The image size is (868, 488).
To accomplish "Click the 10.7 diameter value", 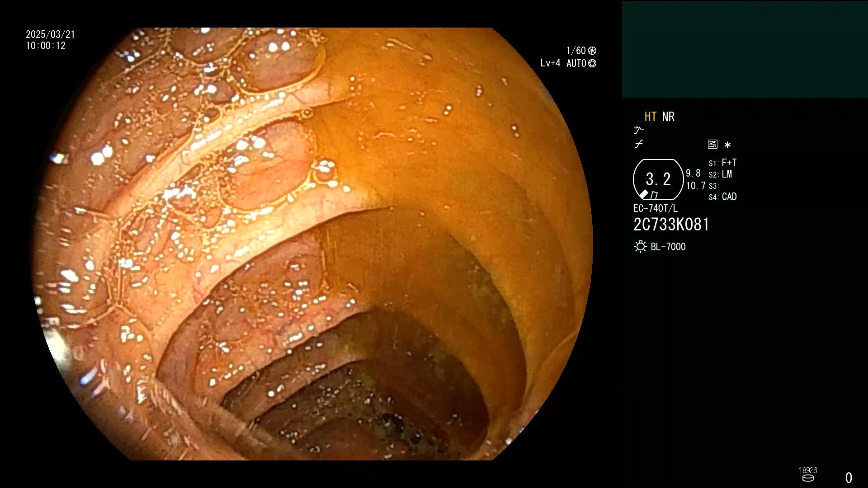I will [696, 186].
